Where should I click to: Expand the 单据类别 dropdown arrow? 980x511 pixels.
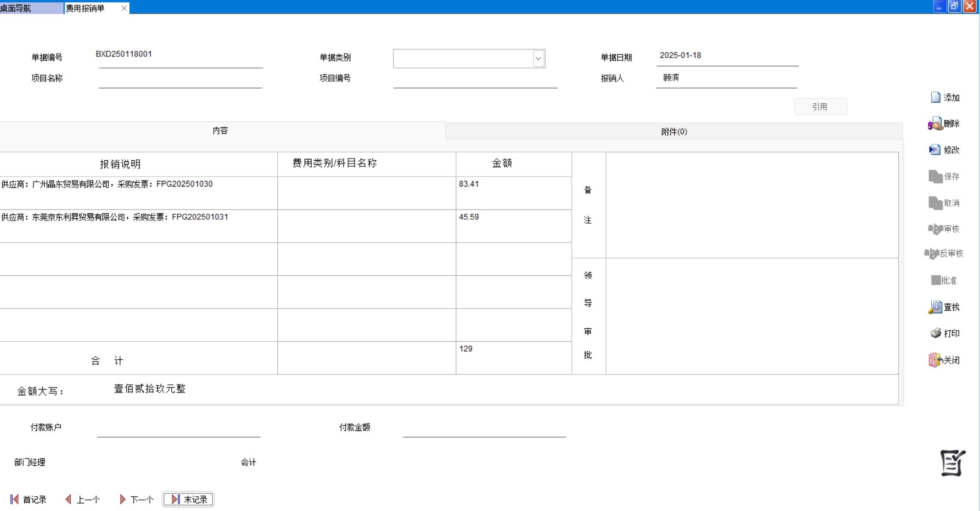(x=538, y=59)
